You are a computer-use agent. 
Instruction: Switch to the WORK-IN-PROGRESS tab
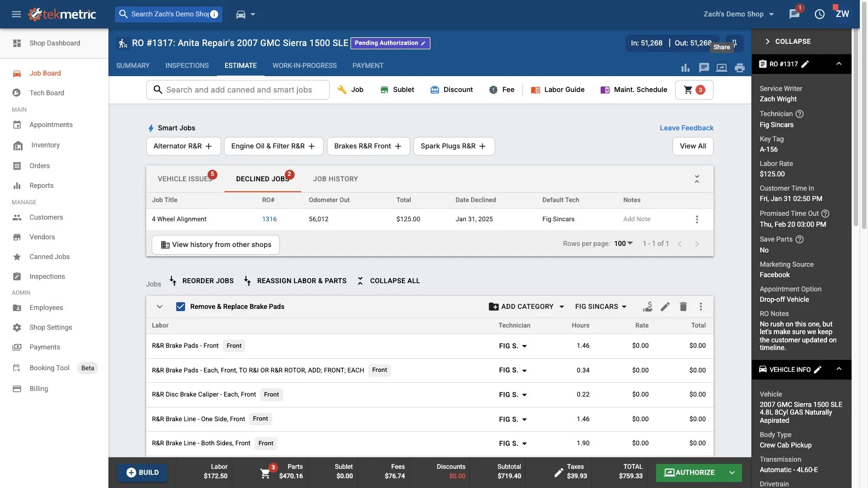tap(304, 66)
